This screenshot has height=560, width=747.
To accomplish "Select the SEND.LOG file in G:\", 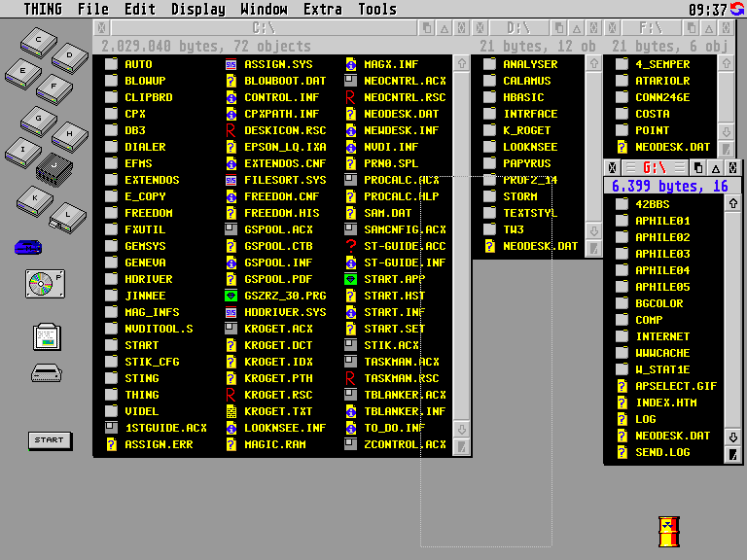I will point(654,452).
